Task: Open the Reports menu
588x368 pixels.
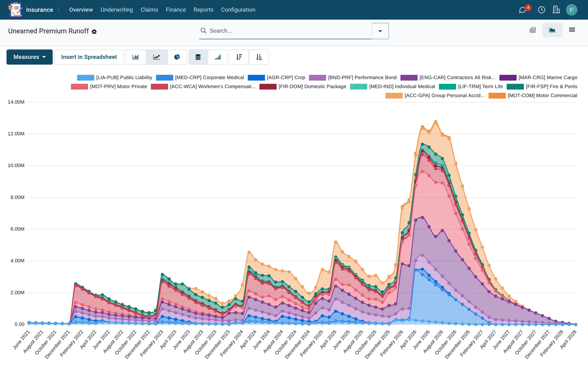Action: tap(203, 10)
